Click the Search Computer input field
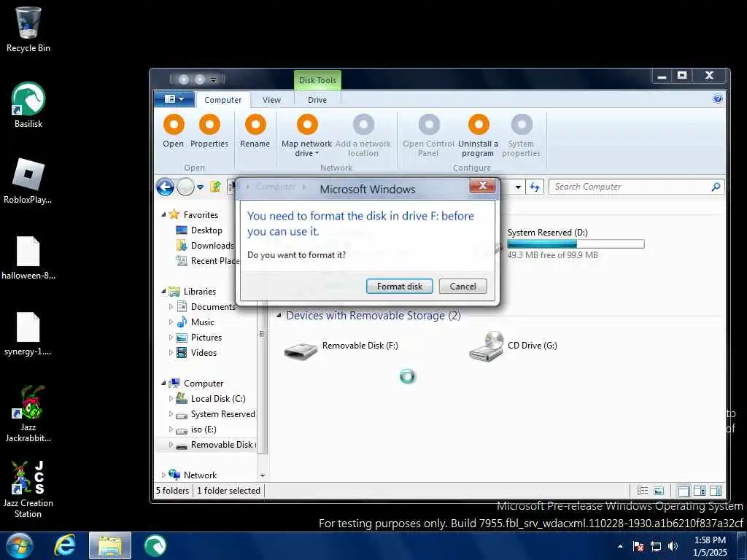The height and width of the screenshot is (560, 747). pyautogui.click(x=629, y=187)
